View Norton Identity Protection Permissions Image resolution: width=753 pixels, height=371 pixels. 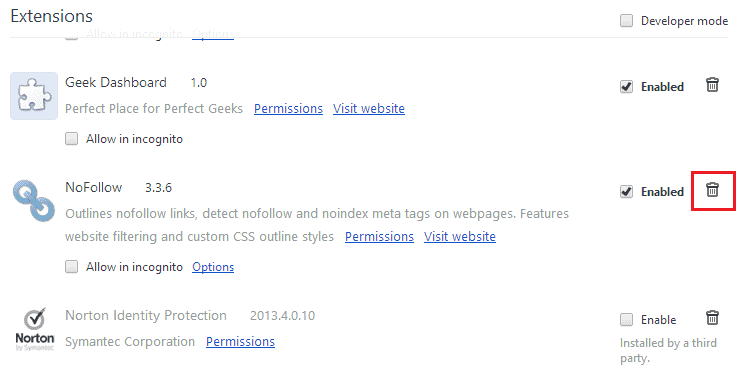(x=240, y=342)
